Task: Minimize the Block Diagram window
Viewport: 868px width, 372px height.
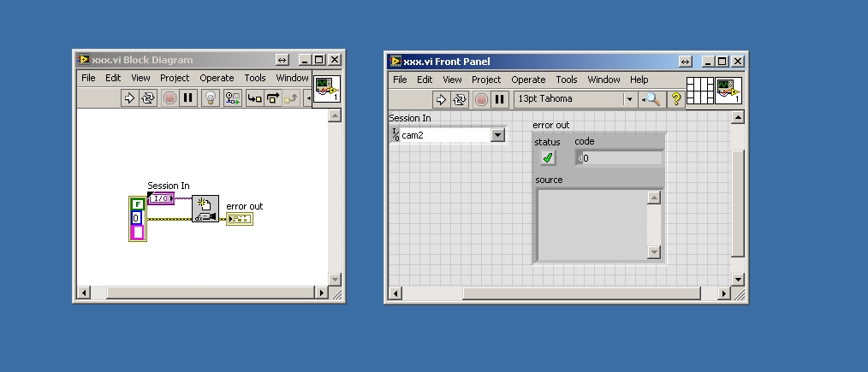Action: pos(305,60)
